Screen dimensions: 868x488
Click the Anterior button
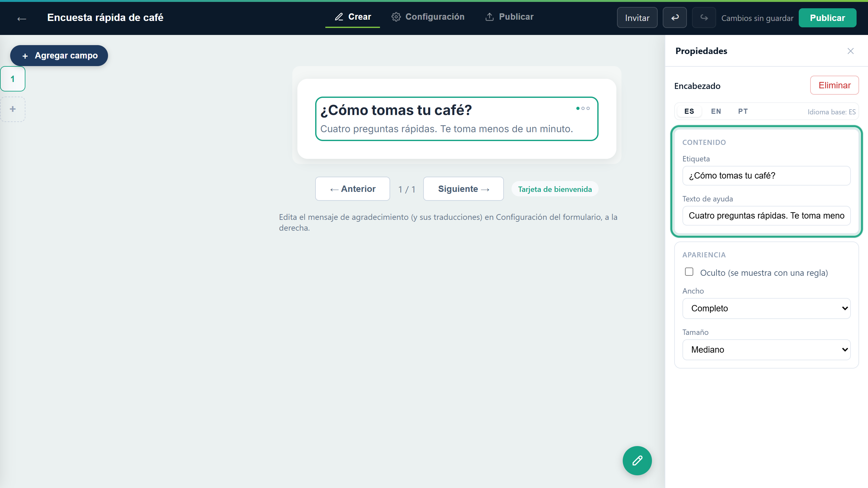[352, 189]
